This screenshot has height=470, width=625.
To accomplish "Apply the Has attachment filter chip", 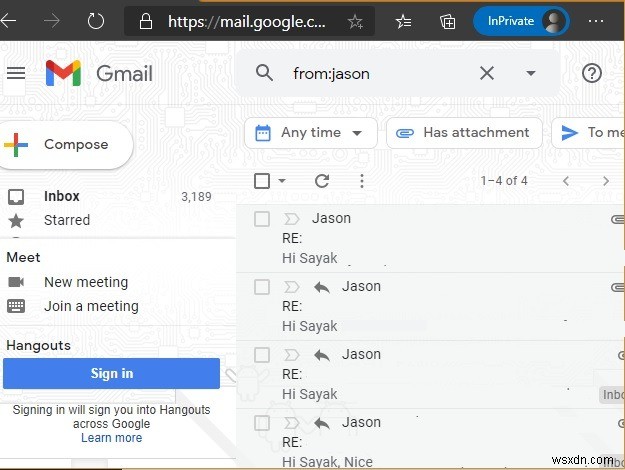I will (x=464, y=133).
